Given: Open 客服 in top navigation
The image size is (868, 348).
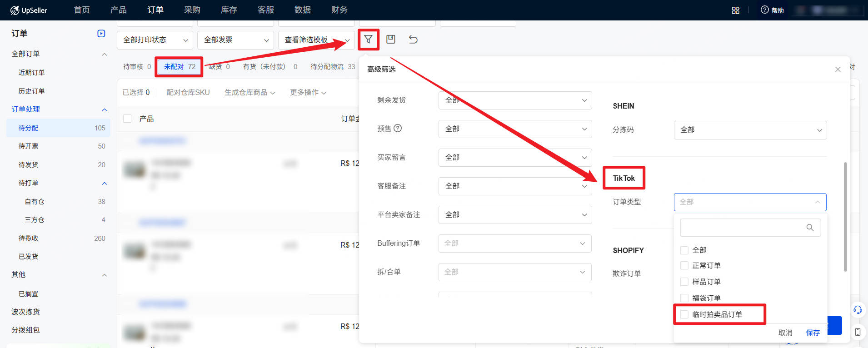Looking at the screenshot, I should click(266, 10).
